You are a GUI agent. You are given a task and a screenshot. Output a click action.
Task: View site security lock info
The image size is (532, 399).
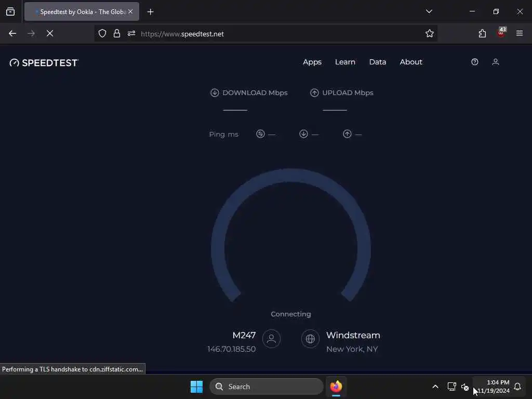tap(117, 34)
